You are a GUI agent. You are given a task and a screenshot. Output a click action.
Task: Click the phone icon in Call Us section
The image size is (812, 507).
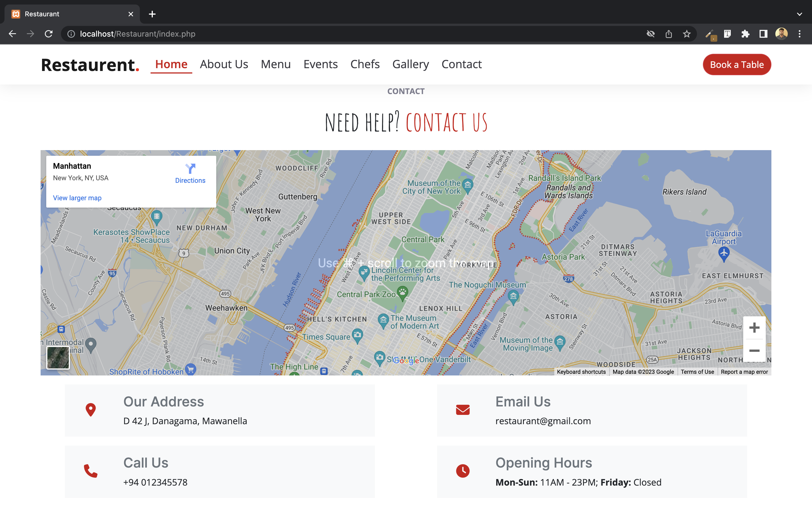pos(90,471)
